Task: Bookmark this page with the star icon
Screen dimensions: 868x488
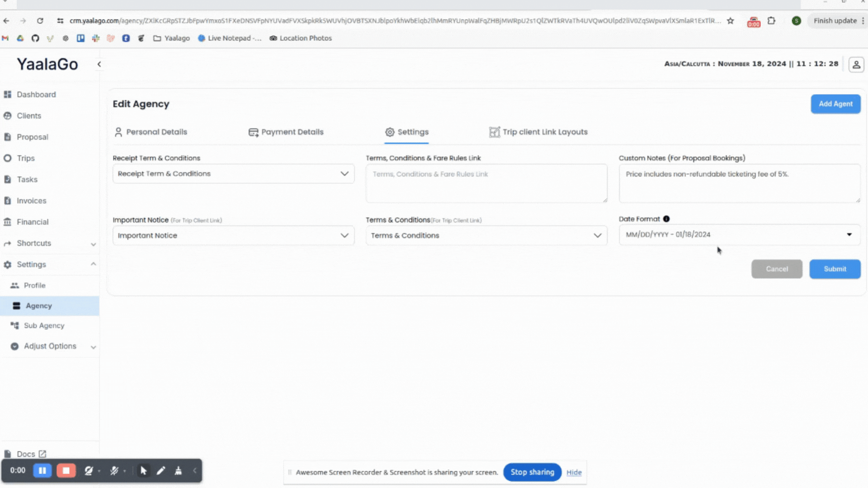Action: (730, 21)
